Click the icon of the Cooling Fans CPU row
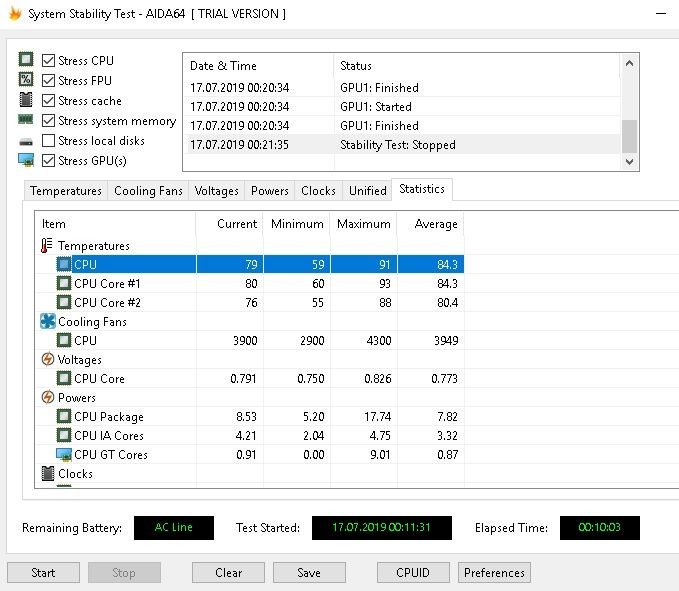 coord(64,340)
